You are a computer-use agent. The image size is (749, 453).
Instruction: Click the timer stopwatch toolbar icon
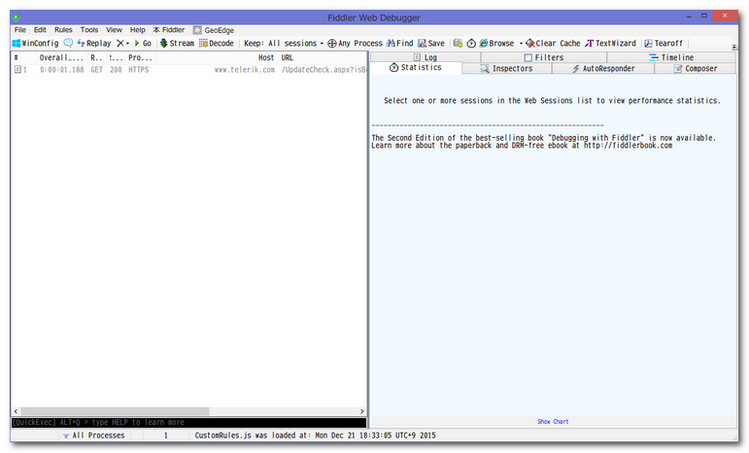tap(471, 43)
